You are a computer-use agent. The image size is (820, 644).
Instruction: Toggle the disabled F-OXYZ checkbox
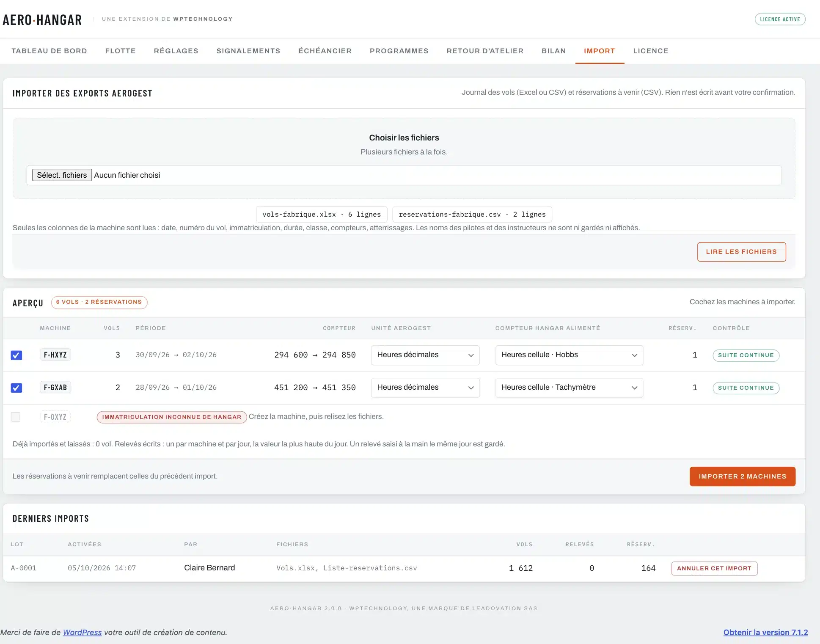click(x=16, y=417)
